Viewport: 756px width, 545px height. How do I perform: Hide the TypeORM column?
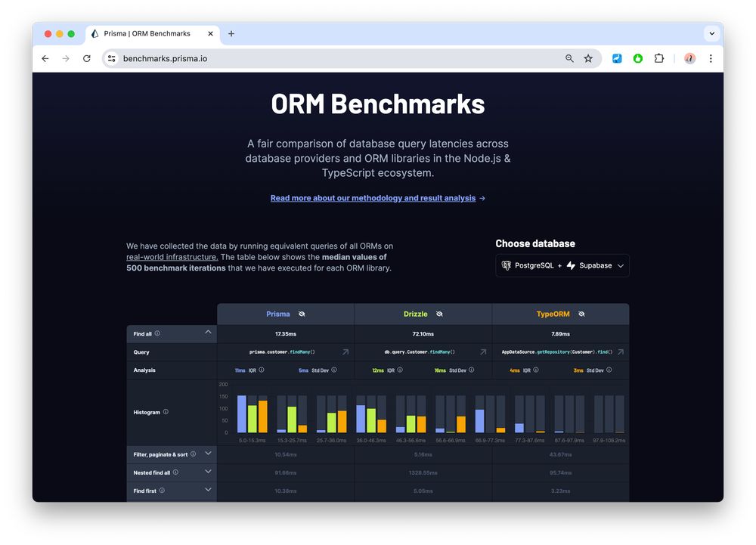tap(581, 314)
